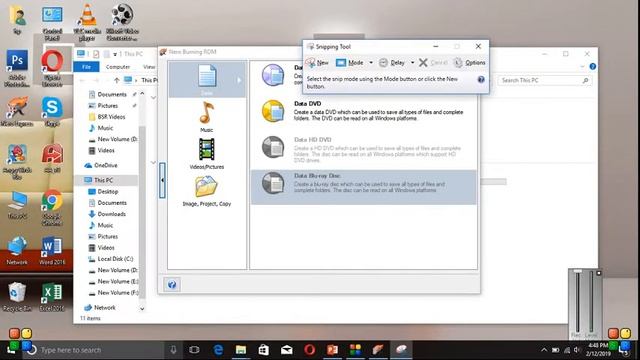Open File Explorer from taskbar
Screen dimensions: 640x360
tap(241, 350)
